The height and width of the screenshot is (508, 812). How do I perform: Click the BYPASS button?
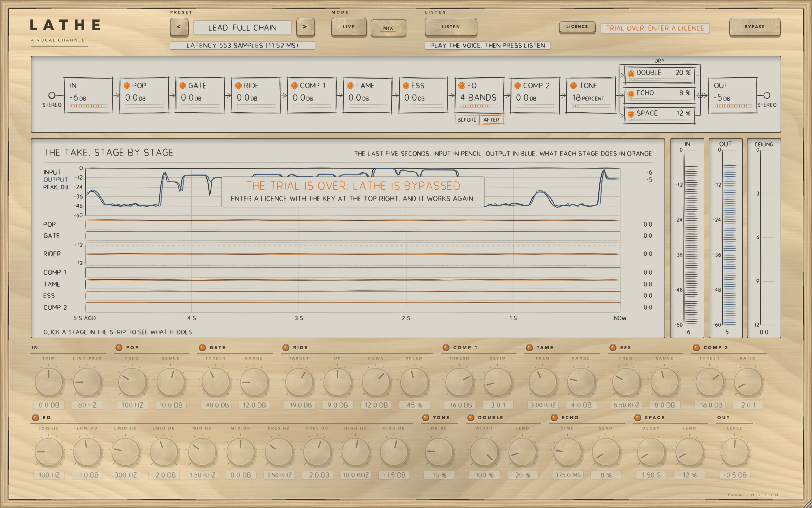coord(754,27)
